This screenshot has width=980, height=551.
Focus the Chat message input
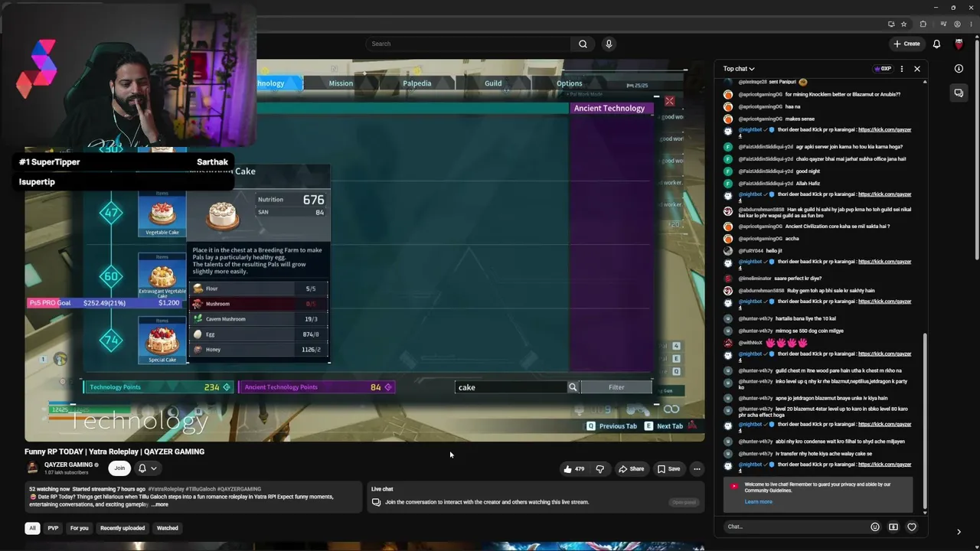tap(795, 527)
